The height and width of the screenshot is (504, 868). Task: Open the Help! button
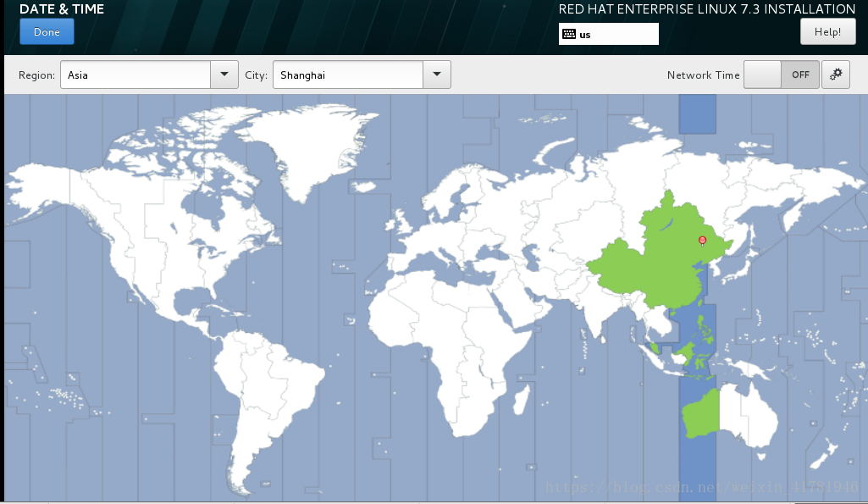coord(827,31)
